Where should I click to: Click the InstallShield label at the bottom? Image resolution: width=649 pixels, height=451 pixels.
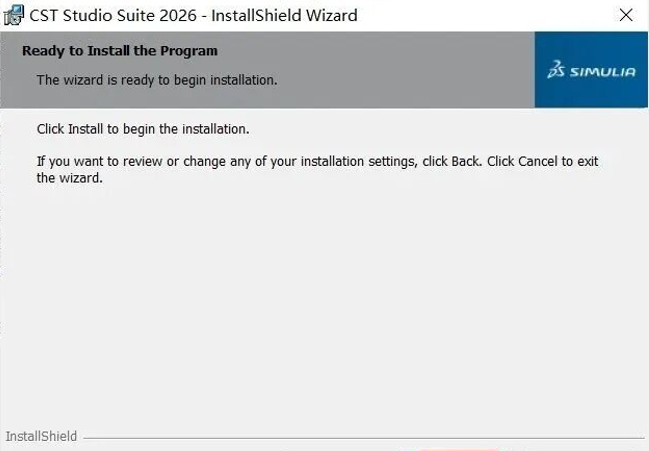tap(41, 437)
